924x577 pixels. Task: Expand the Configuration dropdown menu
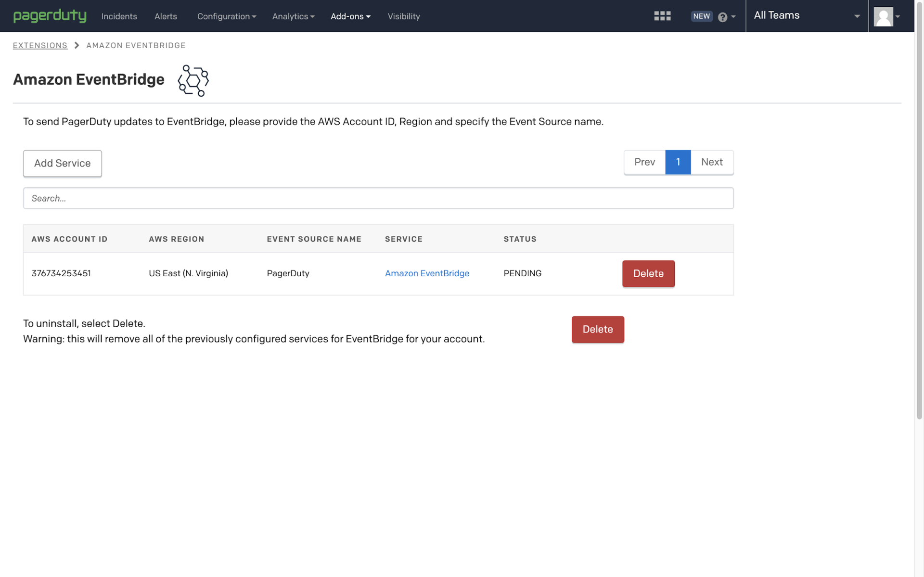point(226,16)
